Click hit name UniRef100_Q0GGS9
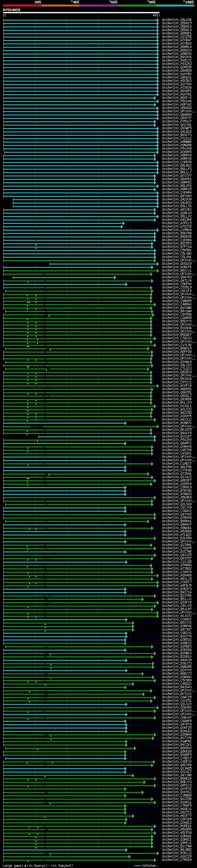 point(177,264)
